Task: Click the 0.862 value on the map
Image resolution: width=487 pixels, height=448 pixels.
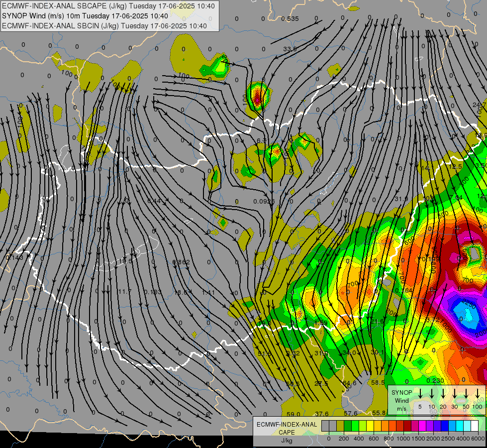Action: (x=181, y=262)
